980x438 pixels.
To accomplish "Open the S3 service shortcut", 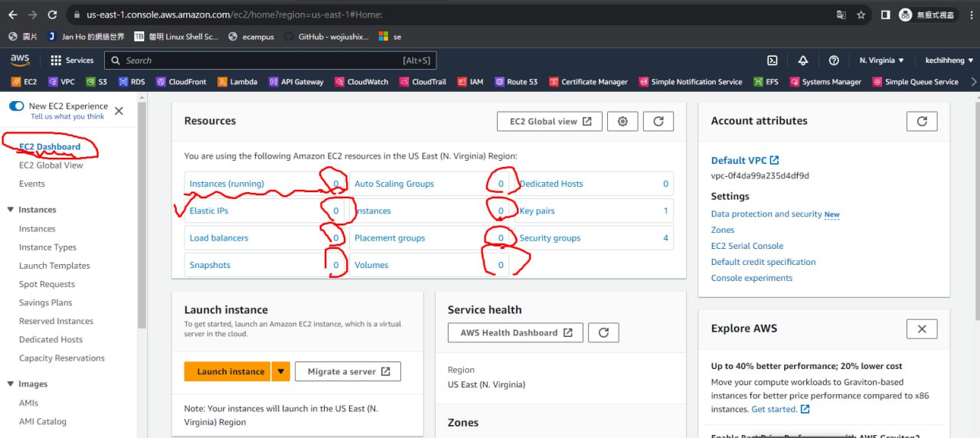I will point(96,82).
